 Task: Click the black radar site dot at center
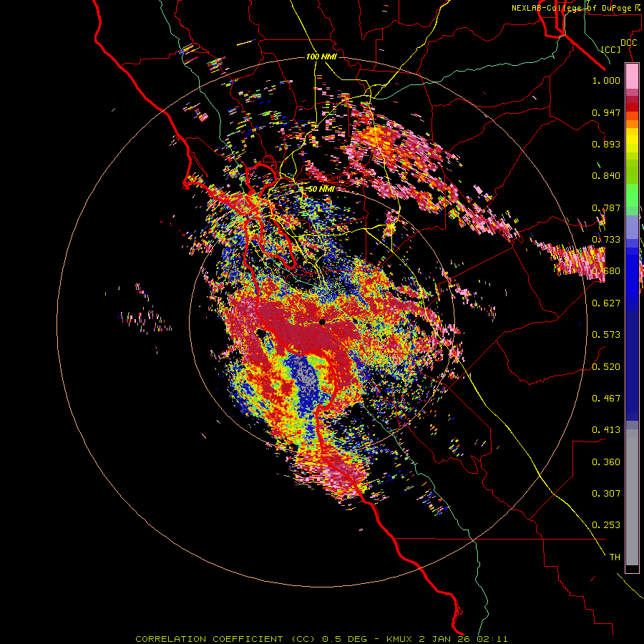pos(322,322)
